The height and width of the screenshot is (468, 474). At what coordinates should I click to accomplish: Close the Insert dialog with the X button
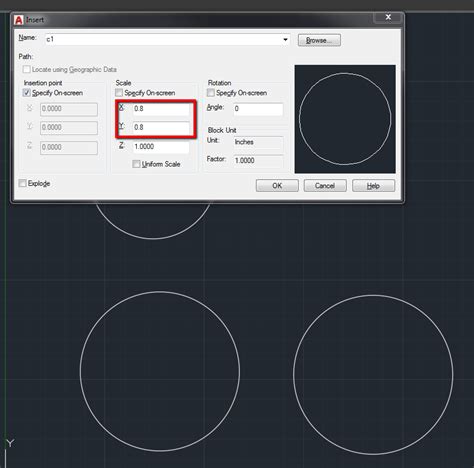pyautogui.click(x=388, y=17)
